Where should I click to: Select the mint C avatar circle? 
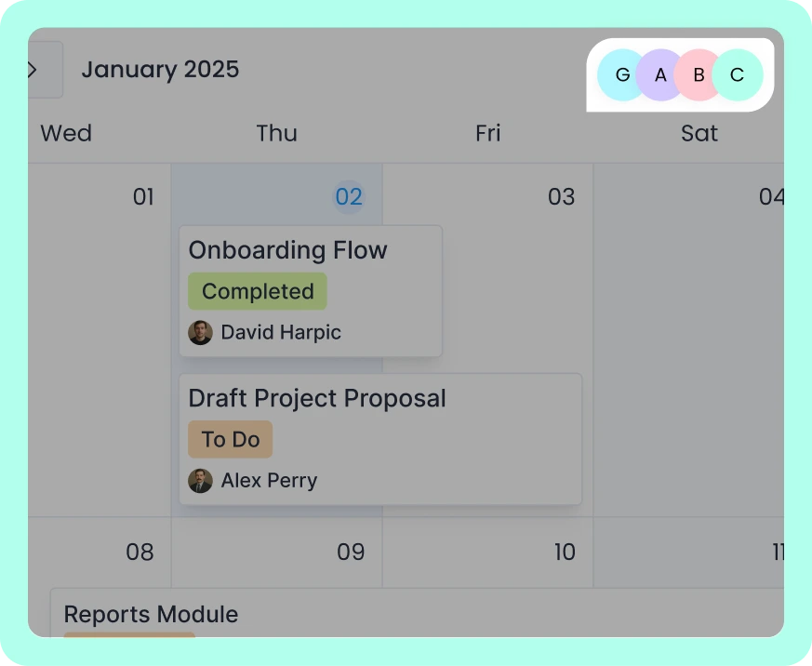click(738, 75)
